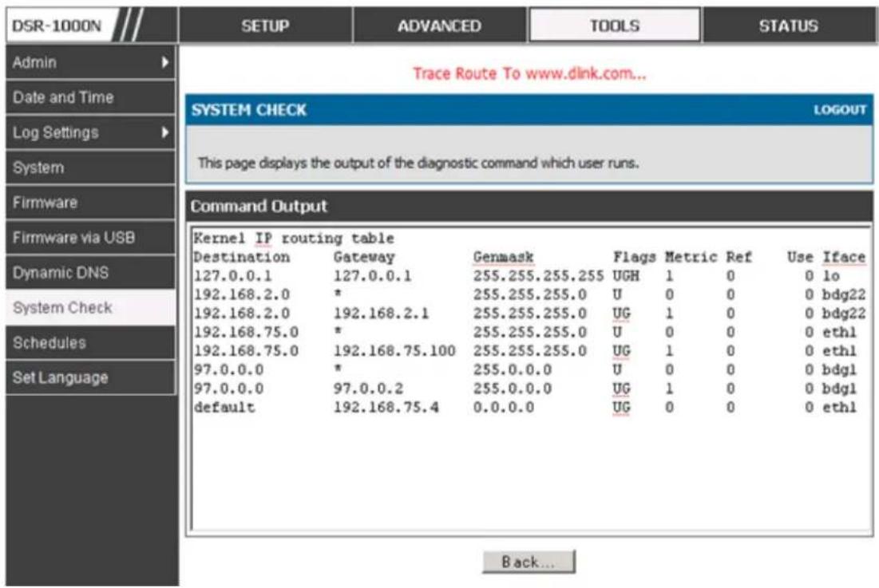Click the Ref column header
Viewport: 879px width, 588px height.
click(738, 257)
